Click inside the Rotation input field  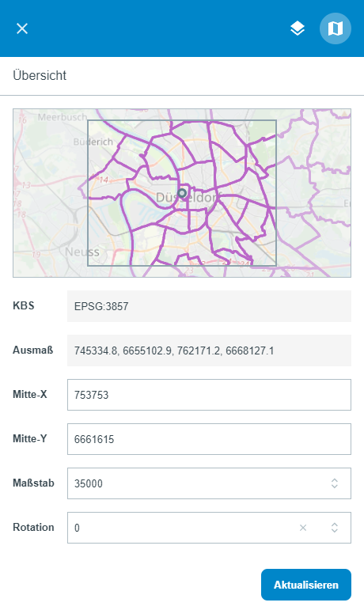click(x=183, y=528)
